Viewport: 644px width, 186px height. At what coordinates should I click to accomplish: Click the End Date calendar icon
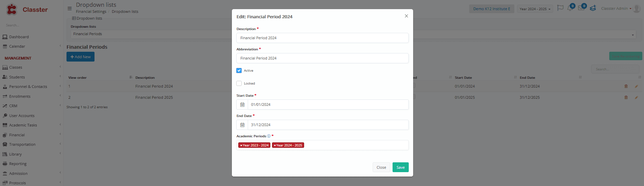click(242, 125)
